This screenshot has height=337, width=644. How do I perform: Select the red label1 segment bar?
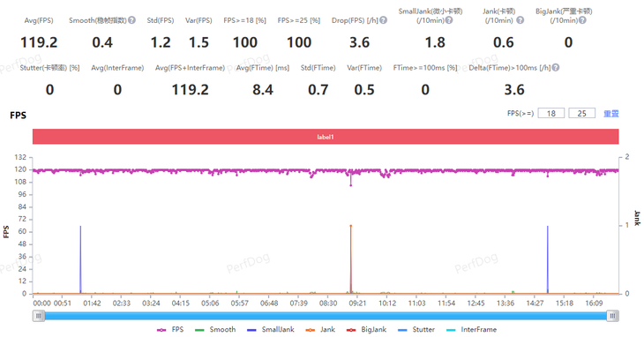coord(326,137)
